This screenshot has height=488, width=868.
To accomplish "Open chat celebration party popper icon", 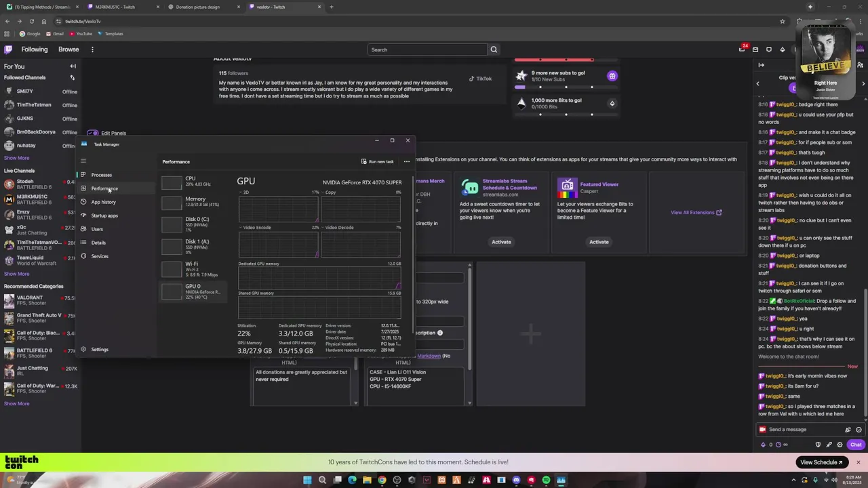I will 848,430.
